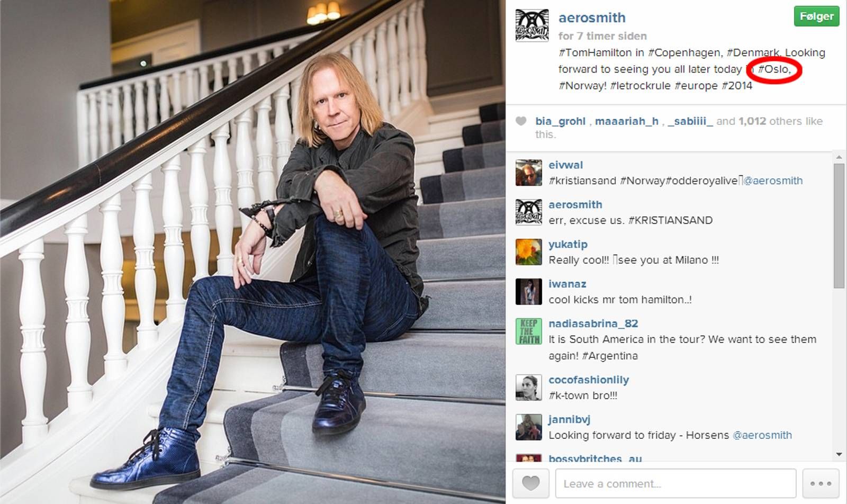The image size is (847, 504).
Task: Open the #Oslo hashtag in caption
Action: [x=774, y=69]
